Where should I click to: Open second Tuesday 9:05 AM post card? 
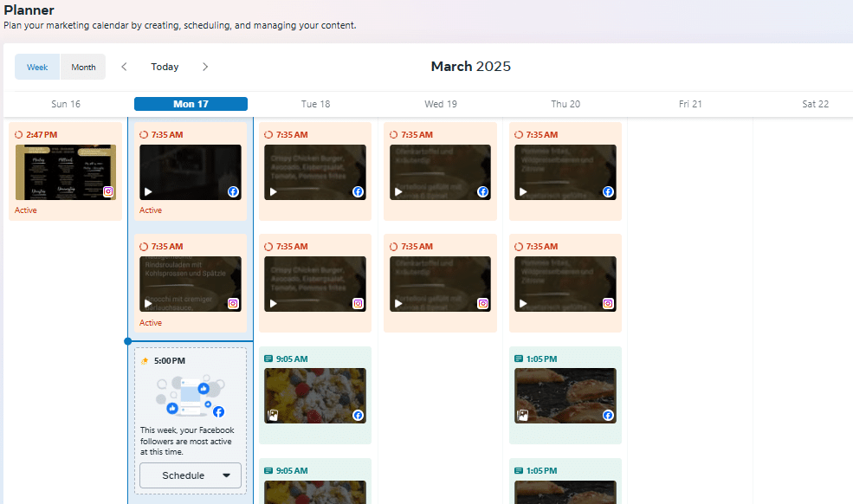(x=315, y=481)
